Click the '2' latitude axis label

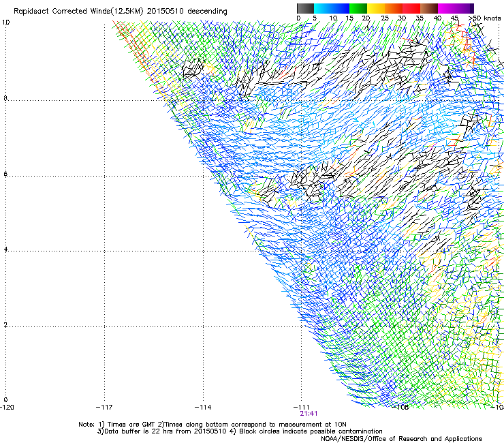pos(5,324)
